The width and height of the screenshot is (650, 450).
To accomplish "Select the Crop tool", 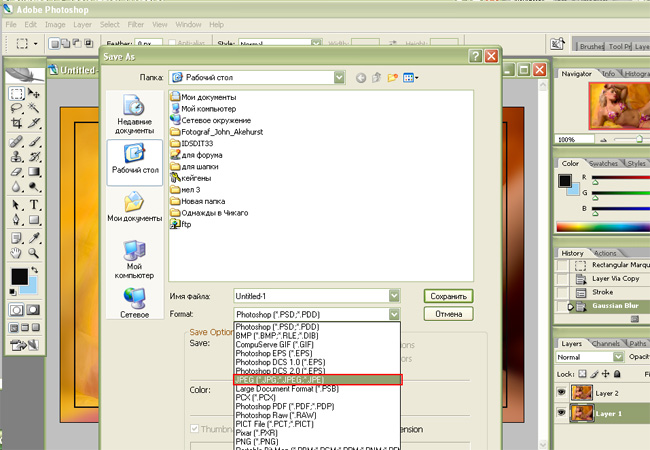I will pyautogui.click(x=17, y=123).
